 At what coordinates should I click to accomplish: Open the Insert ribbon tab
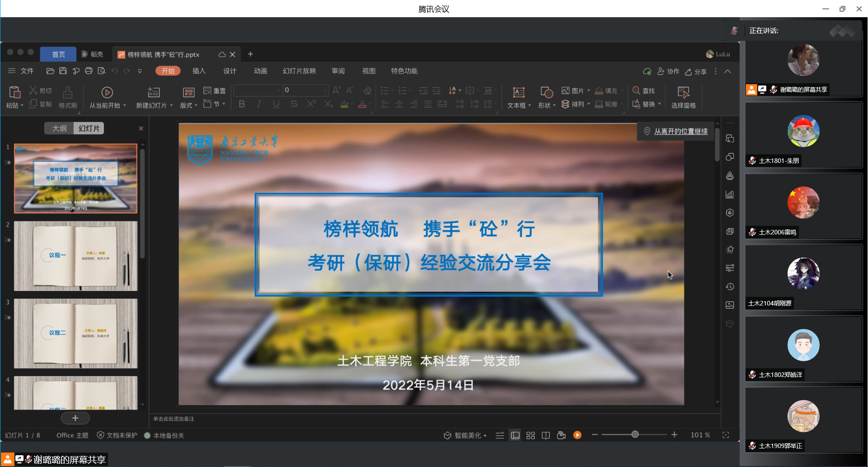click(199, 71)
